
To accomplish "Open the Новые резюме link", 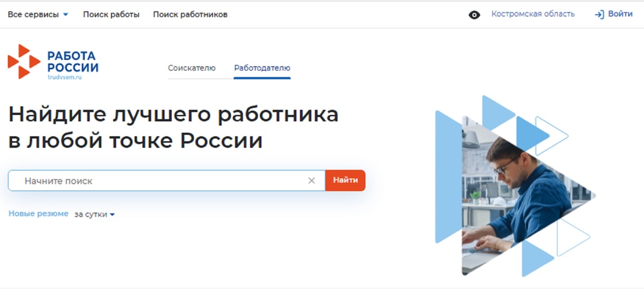I will (39, 213).
